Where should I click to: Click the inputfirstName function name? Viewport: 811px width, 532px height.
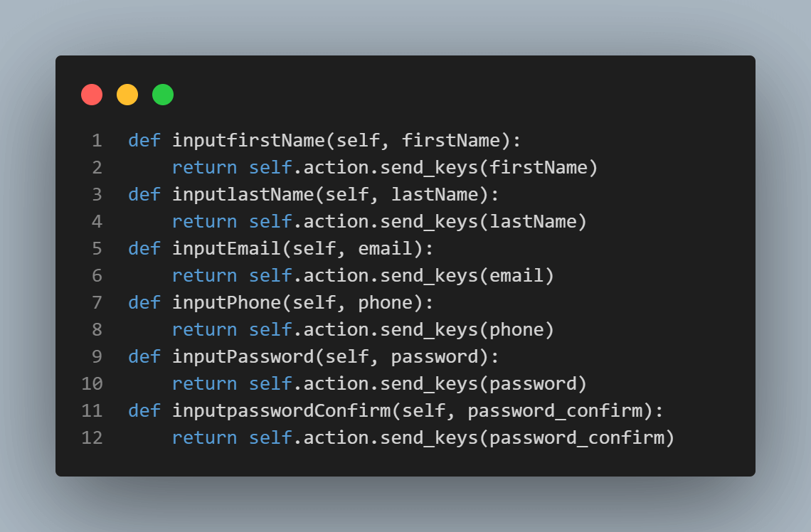tap(248, 141)
